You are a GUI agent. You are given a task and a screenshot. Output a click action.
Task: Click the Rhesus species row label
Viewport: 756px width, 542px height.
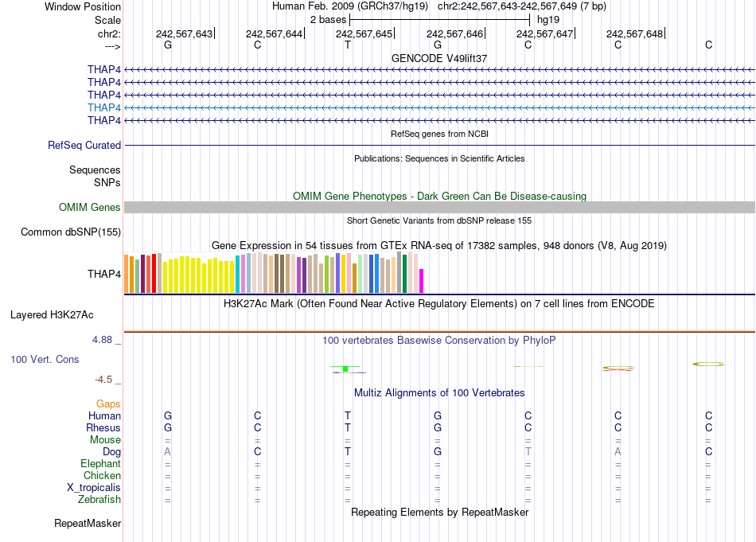[x=103, y=428]
